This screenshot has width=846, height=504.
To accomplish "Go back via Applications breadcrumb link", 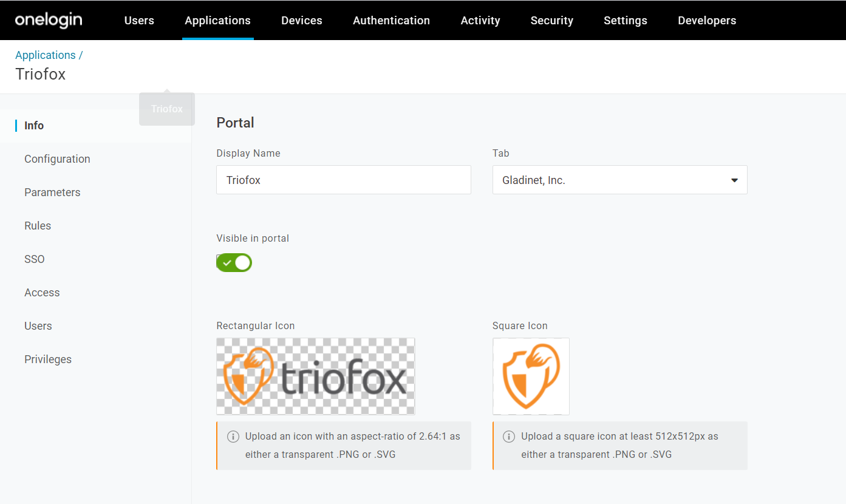I will pos(46,55).
